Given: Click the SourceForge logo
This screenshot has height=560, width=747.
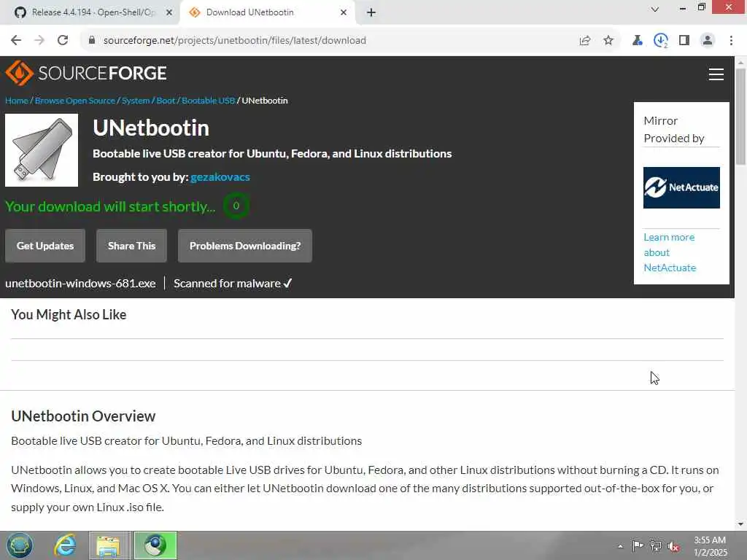Looking at the screenshot, I should (86, 73).
